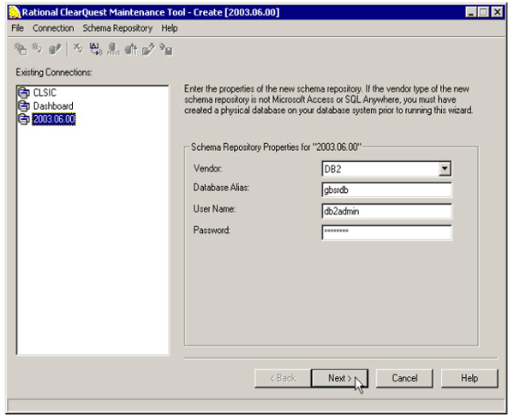The height and width of the screenshot is (420, 514).
Task: Click the second sparkle-arrow toolbar icon
Action: 37,49
